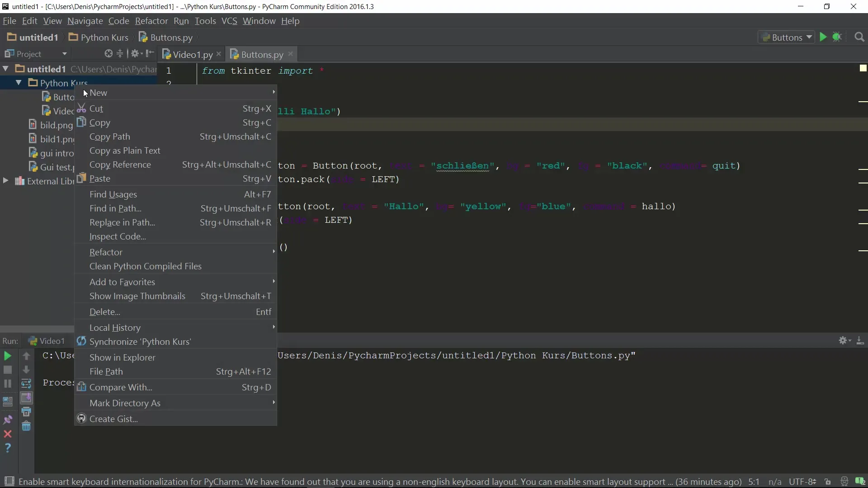Choose Cut from the context menu
The width and height of the screenshot is (868, 488).
tap(175, 108)
